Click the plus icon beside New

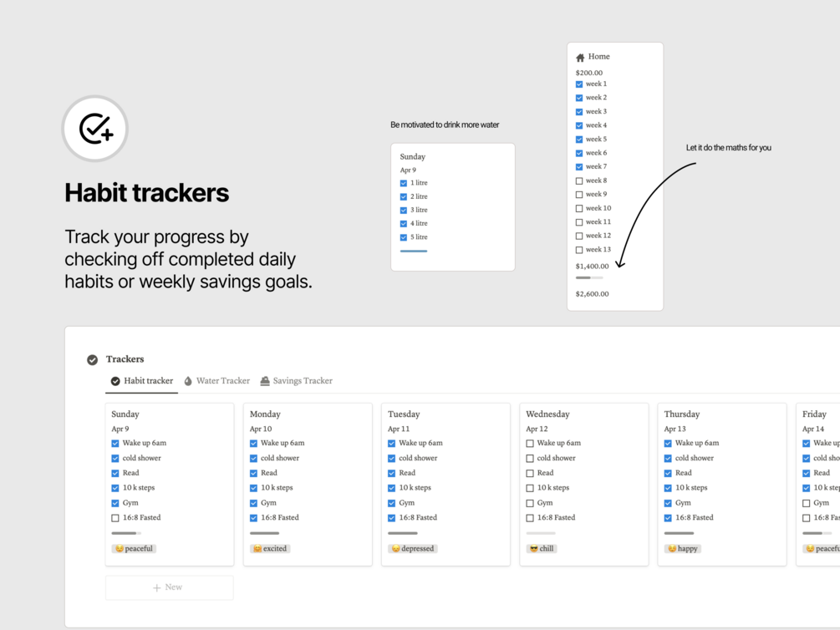(156, 587)
